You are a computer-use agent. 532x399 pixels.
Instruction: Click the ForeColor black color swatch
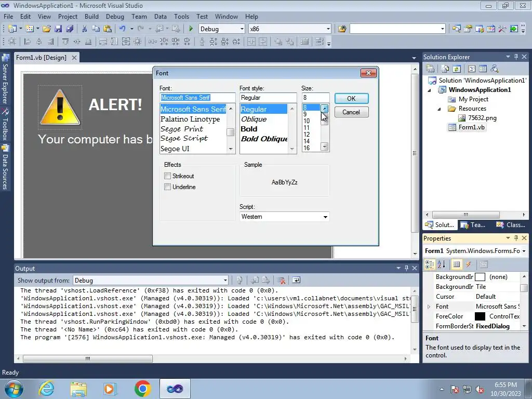coord(480,316)
